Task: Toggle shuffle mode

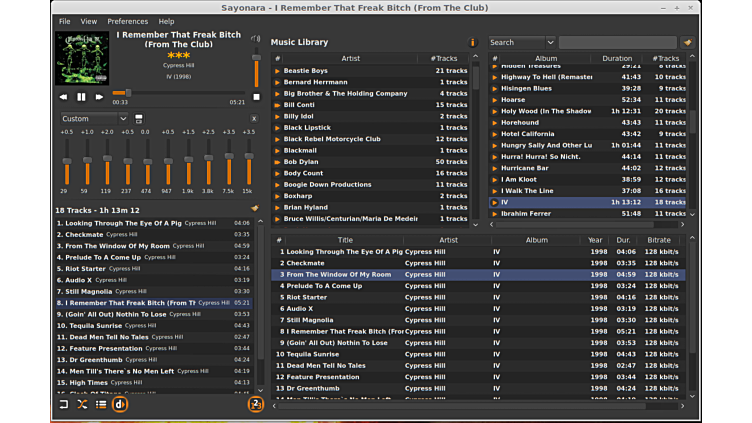Action: pyautogui.click(x=82, y=404)
